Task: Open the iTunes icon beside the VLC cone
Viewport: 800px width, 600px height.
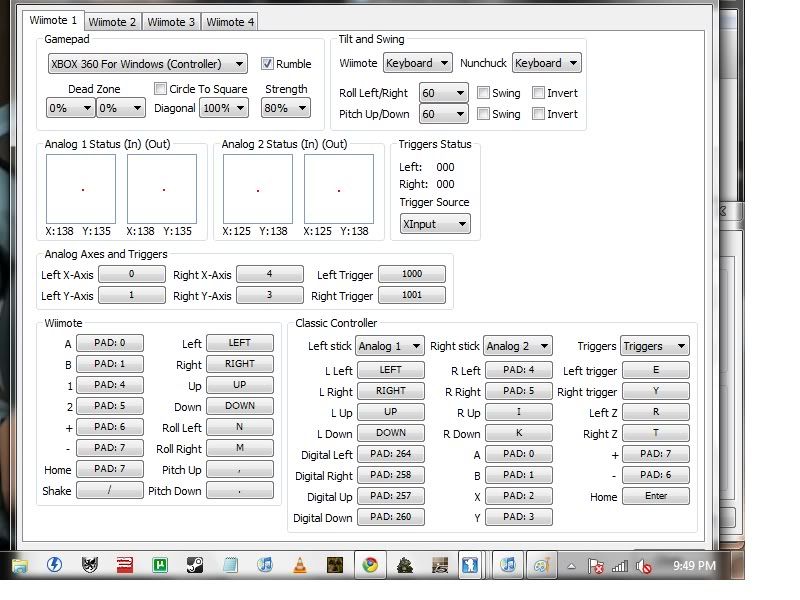Action: pyautogui.click(x=265, y=565)
